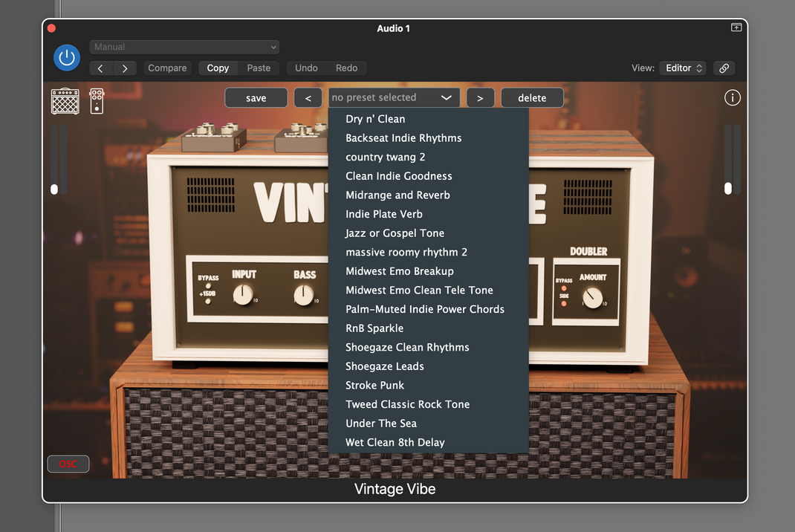Open the Manual settings dropdown
This screenshot has width=795, height=532.
pos(184,47)
